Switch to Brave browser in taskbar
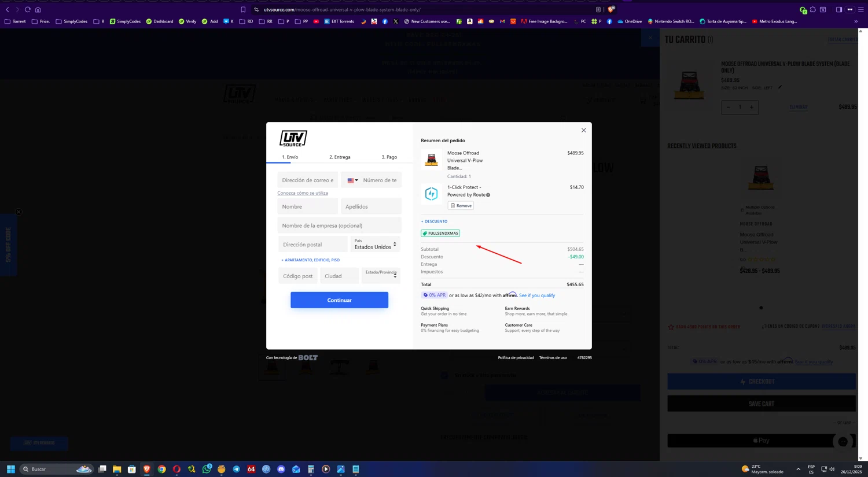This screenshot has height=477, width=868. [147, 469]
